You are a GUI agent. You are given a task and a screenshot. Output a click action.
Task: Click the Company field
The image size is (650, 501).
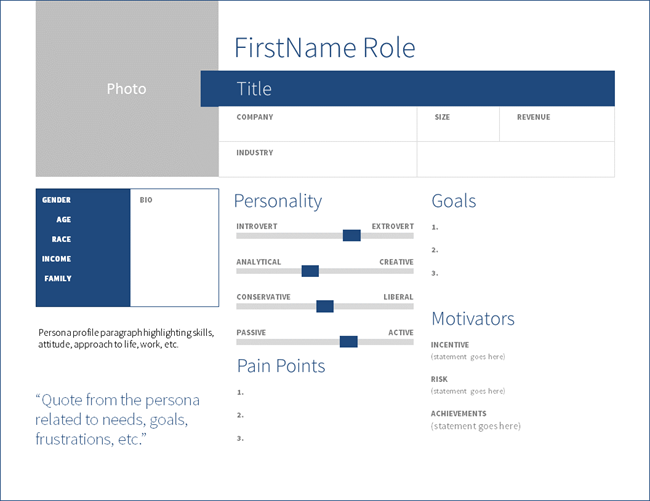coord(317,124)
